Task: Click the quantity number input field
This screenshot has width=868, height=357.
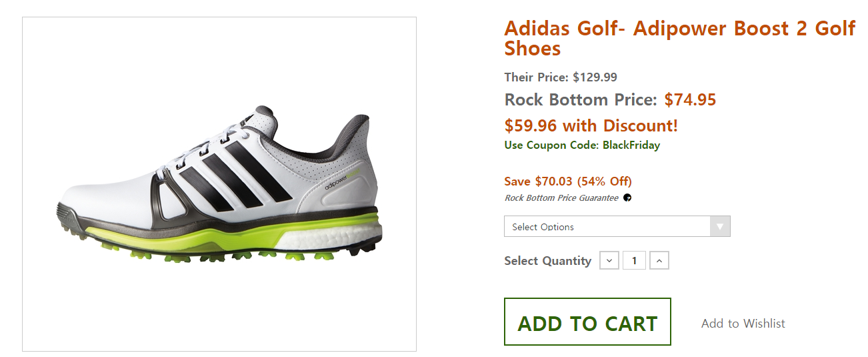Action: [634, 261]
